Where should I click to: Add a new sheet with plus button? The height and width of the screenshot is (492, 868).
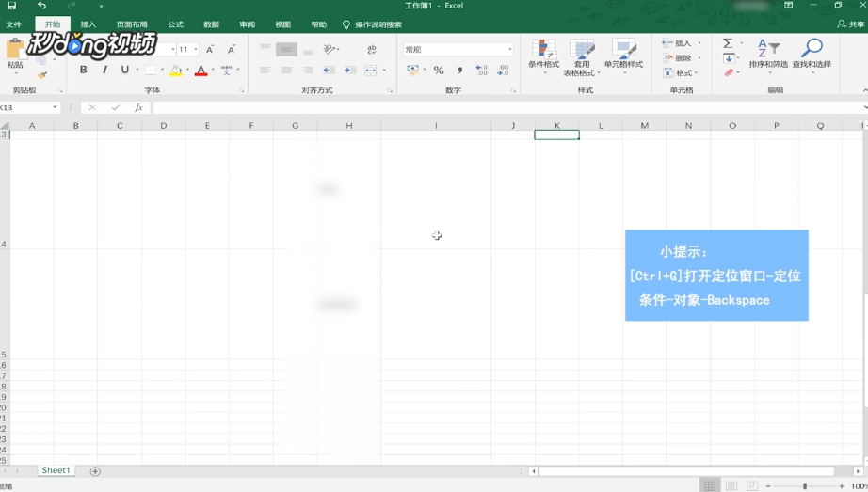coord(95,471)
